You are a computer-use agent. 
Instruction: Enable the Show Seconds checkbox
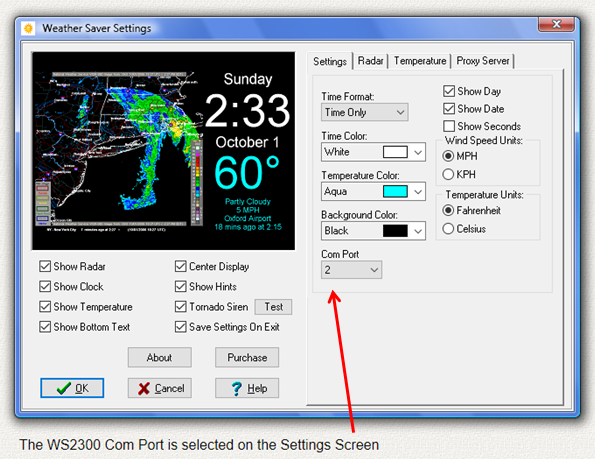tap(449, 126)
